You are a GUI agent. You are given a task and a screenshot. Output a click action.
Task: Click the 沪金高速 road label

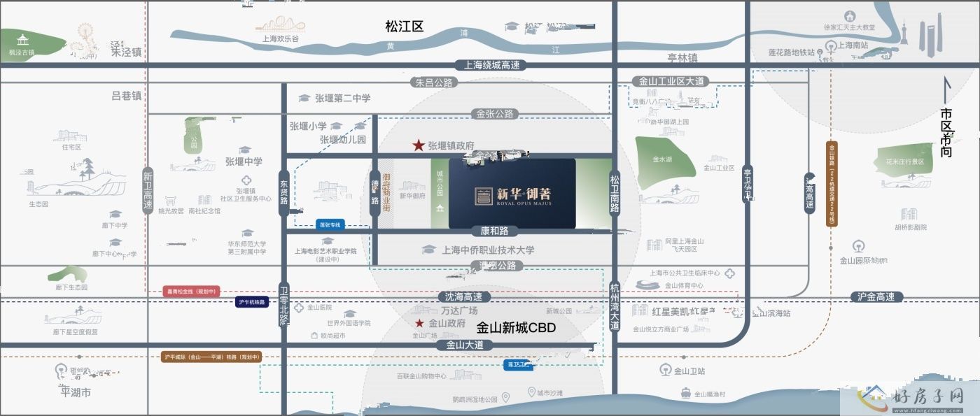point(876,296)
